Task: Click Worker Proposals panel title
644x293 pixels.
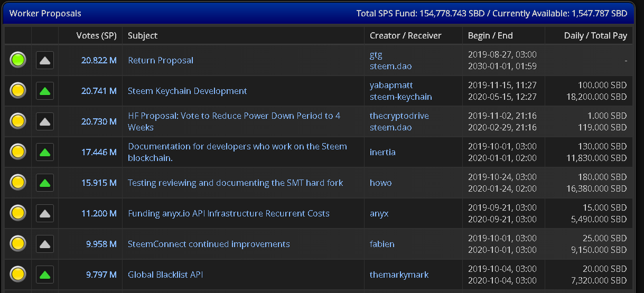Action: [45, 13]
